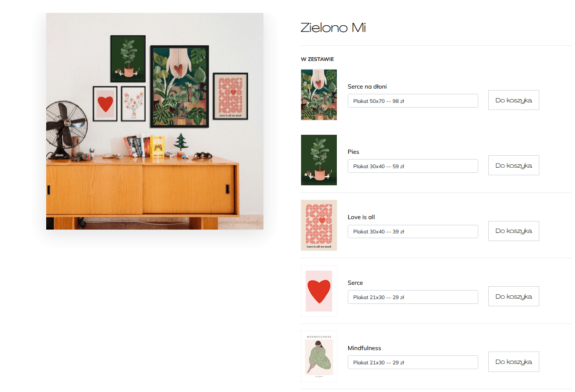This screenshot has width=575, height=392.
Task: Open the red heart Serce thumbnail
Action: tap(319, 291)
